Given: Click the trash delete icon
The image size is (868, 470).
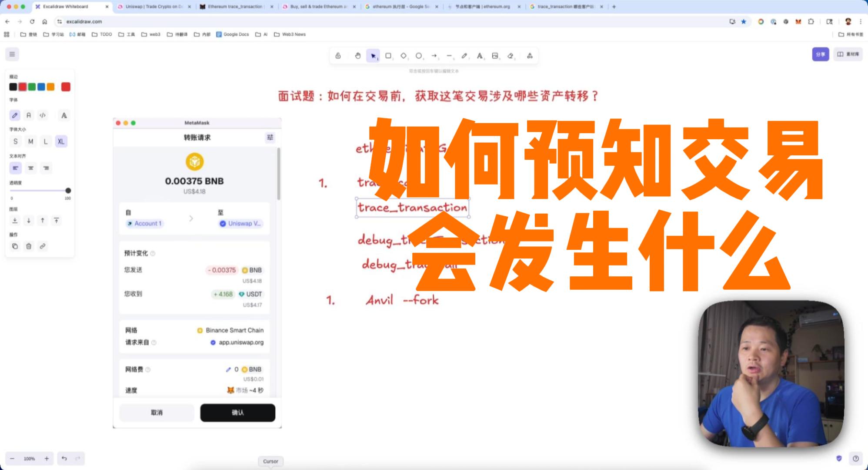Looking at the screenshot, I should 29,246.
